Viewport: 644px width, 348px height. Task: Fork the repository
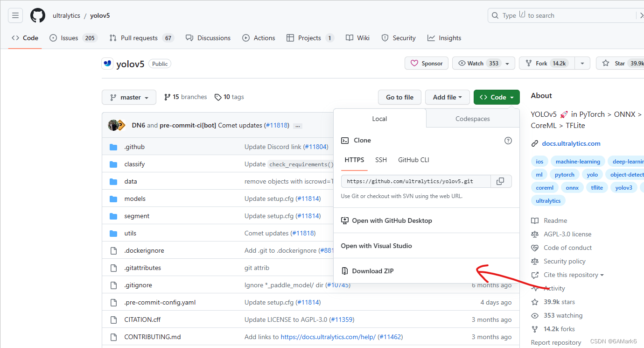(x=547, y=63)
